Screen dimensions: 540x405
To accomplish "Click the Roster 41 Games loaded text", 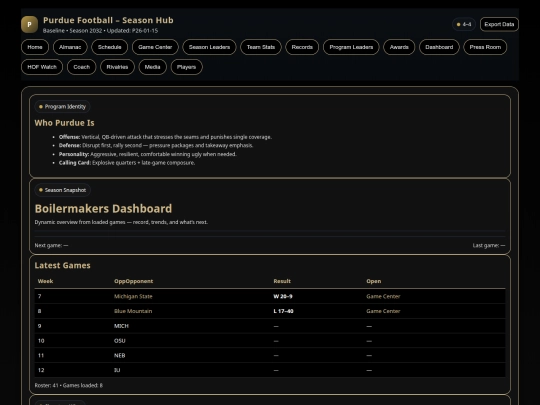I will click(x=69, y=385).
